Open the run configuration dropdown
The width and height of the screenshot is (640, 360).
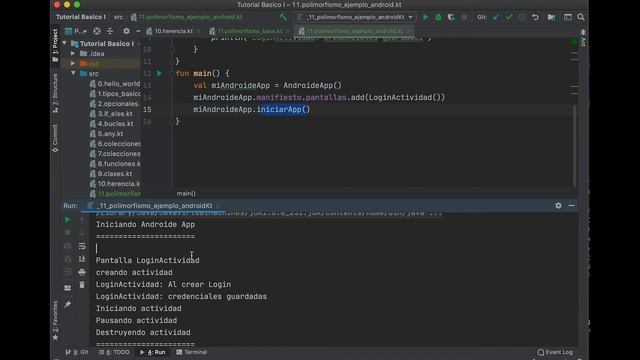click(355, 17)
